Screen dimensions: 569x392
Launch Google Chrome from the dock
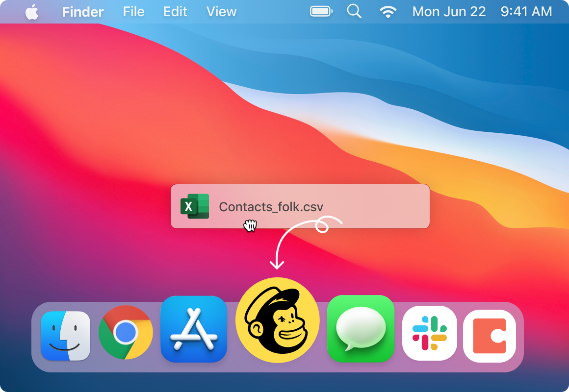126,333
